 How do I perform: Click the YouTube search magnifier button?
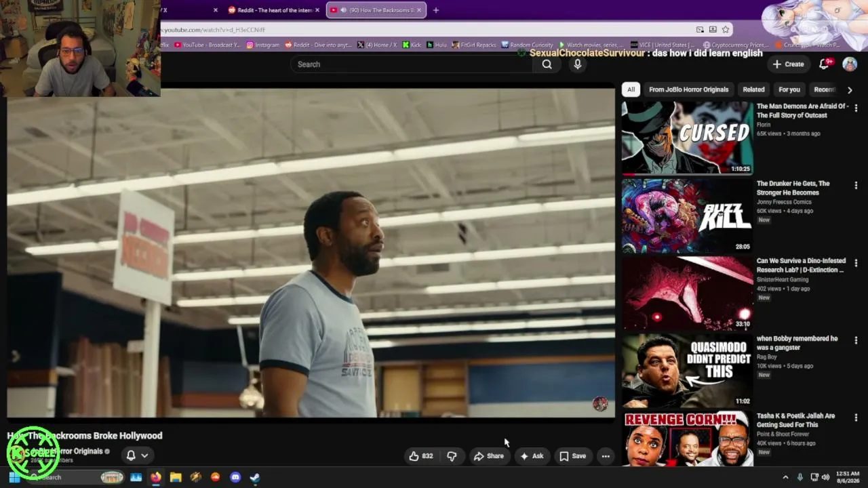click(x=547, y=64)
